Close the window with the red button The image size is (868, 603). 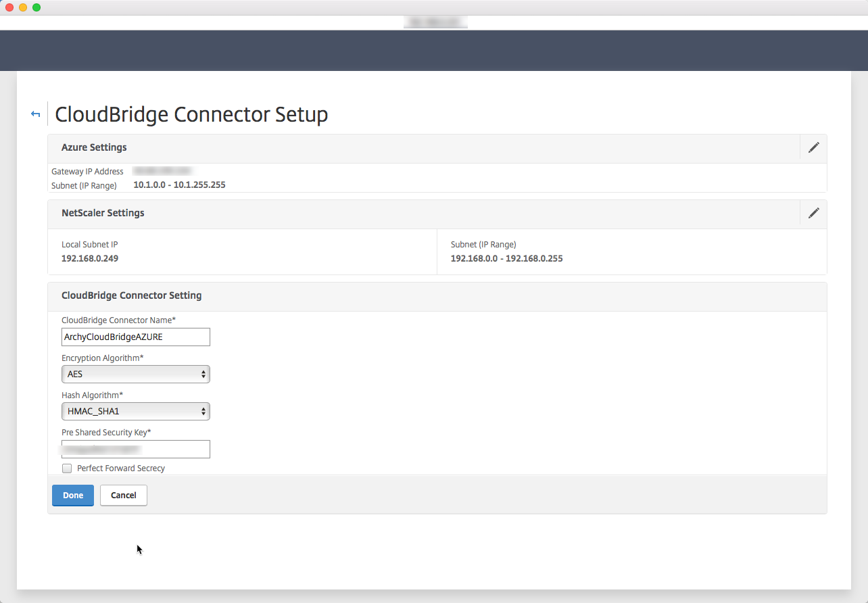click(x=9, y=7)
